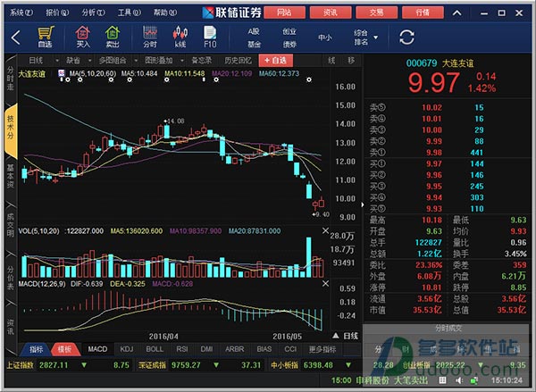Click the 行情 red button
The height and width of the screenshot is (392, 536).
point(423,13)
